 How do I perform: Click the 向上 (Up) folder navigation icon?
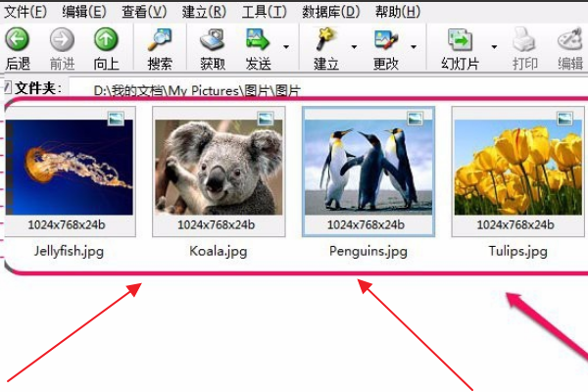(106, 40)
